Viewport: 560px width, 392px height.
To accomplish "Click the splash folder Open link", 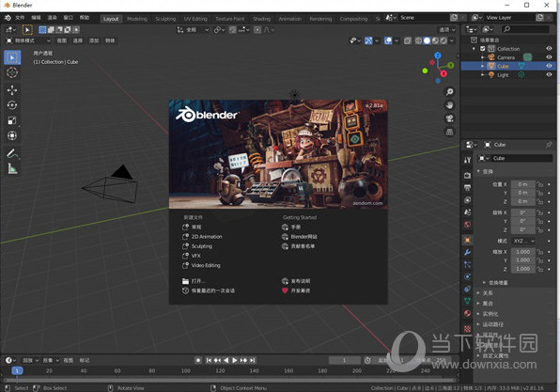I will click(x=194, y=281).
